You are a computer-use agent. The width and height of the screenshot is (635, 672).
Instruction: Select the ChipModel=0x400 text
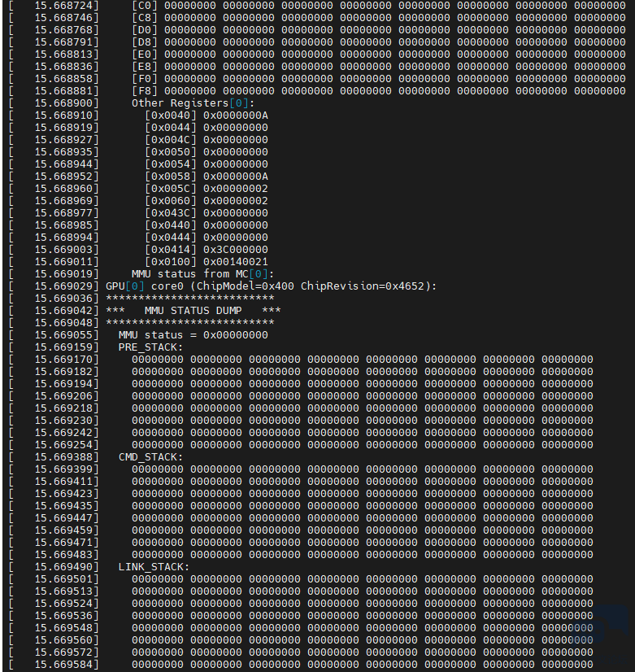pyautogui.click(x=246, y=286)
